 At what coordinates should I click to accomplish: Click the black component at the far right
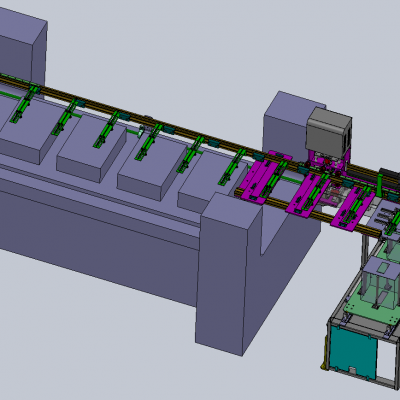[x=389, y=178]
